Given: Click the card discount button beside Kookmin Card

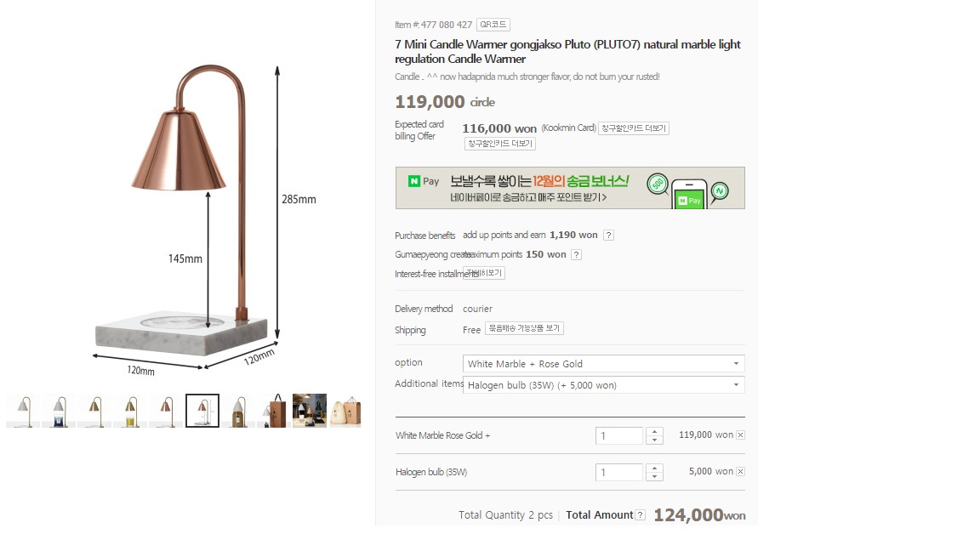Looking at the screenshot, I should pyautogui.click(x=633, y=128).
